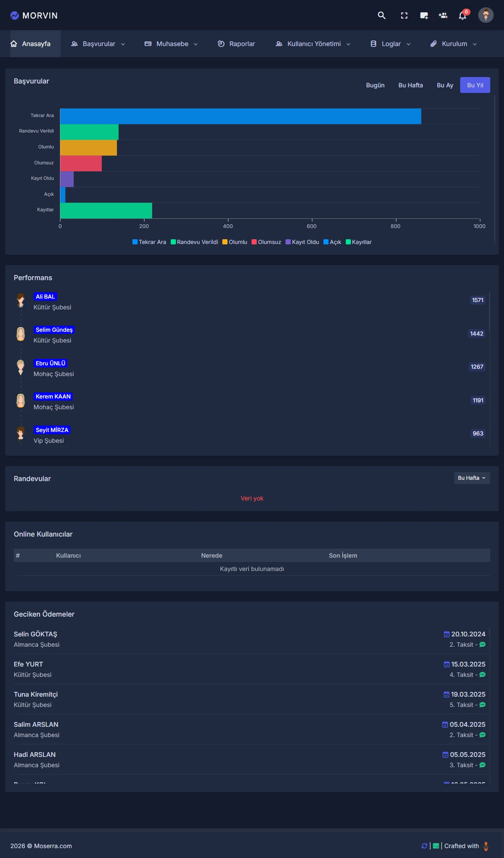504x858 pixels.
Task: Open the notifications bell icon
Action: point(463,16)
